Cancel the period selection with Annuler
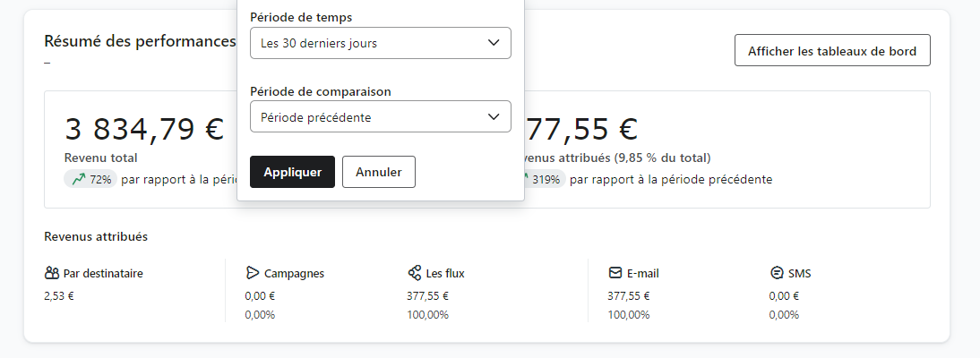 [379, 172]
